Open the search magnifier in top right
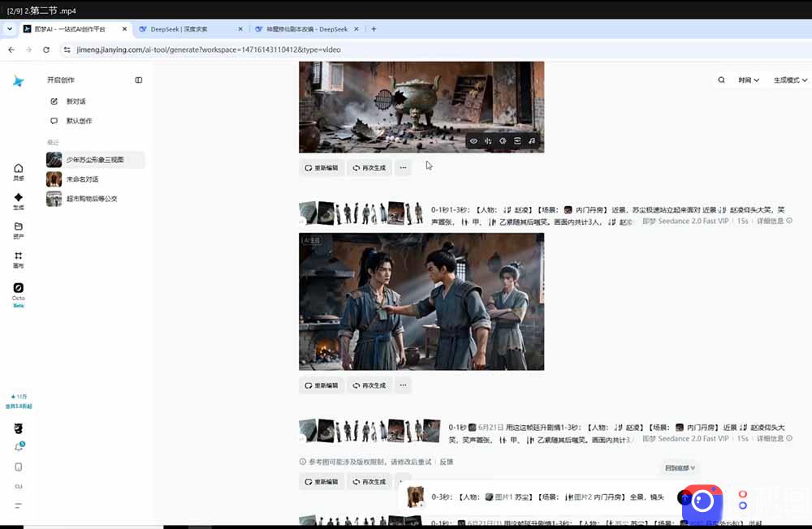The height and width of the screenshot is (529, 812). pos(721,80)
